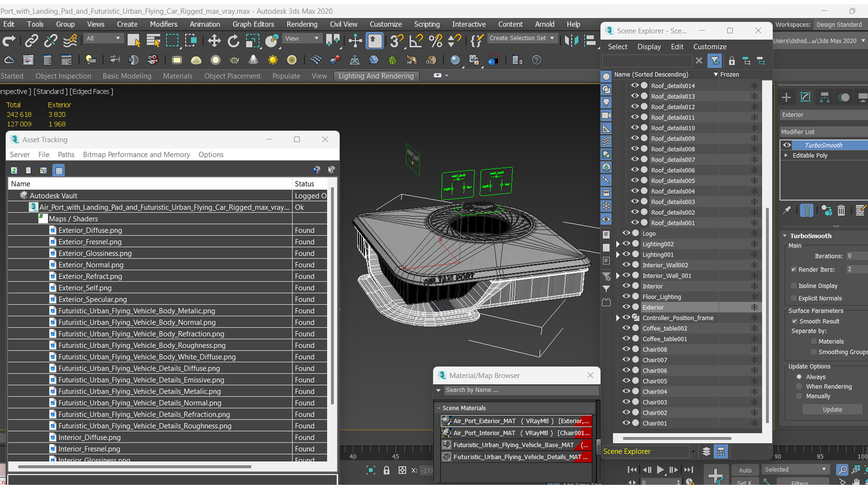Activate the Select and Link tool
The height and width of the screenshot is (488, 868).
coord(31,41)
